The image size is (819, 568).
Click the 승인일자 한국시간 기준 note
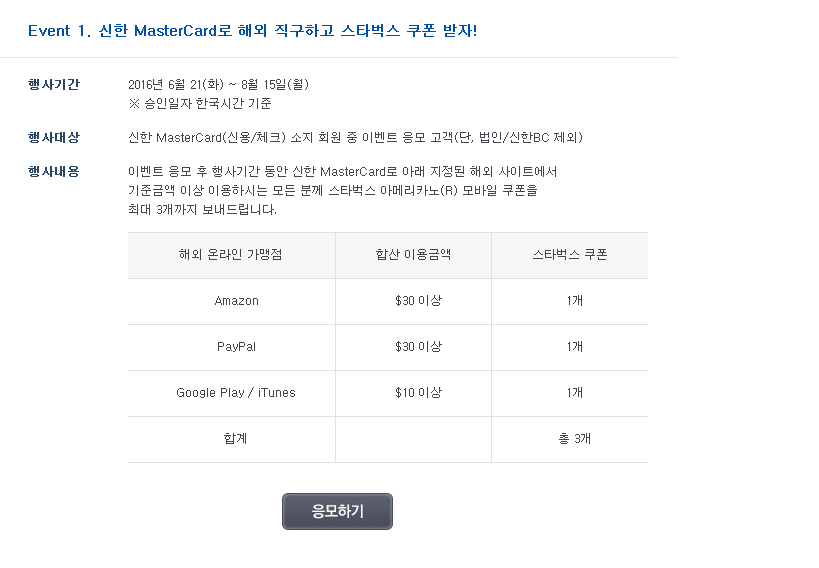(x=200, y=103)
